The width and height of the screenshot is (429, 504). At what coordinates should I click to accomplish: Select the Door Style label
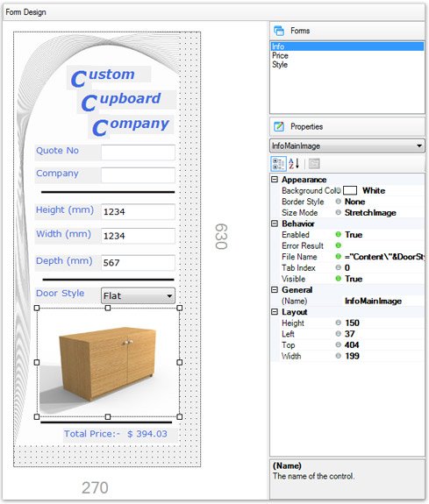(68, 295)
